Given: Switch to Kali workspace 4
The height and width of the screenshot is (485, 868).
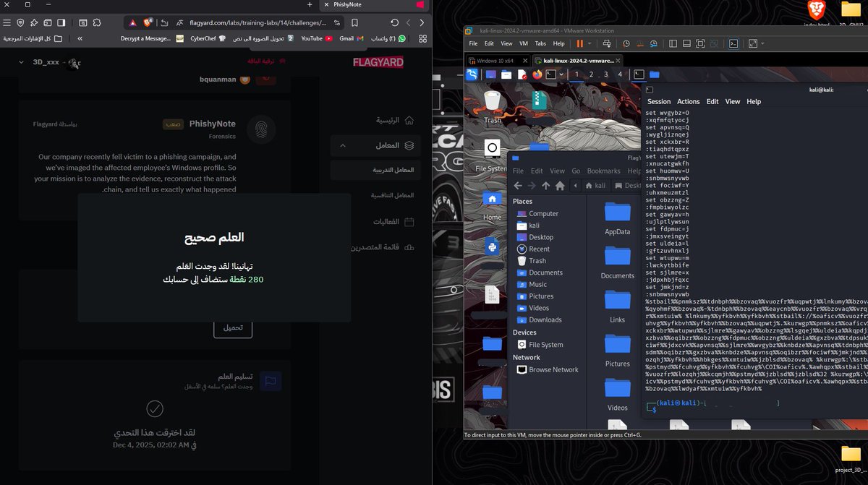Looking at the screenshot, I should pos(620,74).
